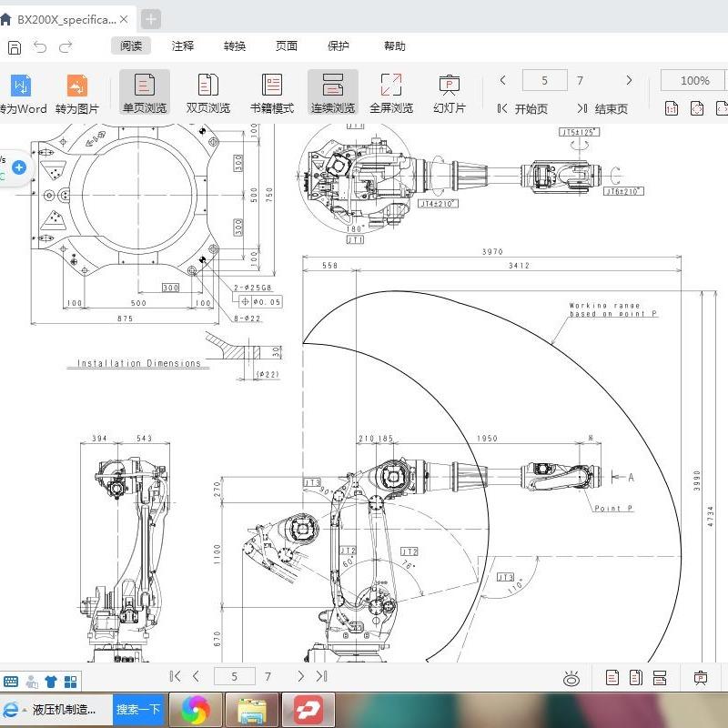Go to next page with top toolbar arrow

pyautogui.click(x=629, y=80)
